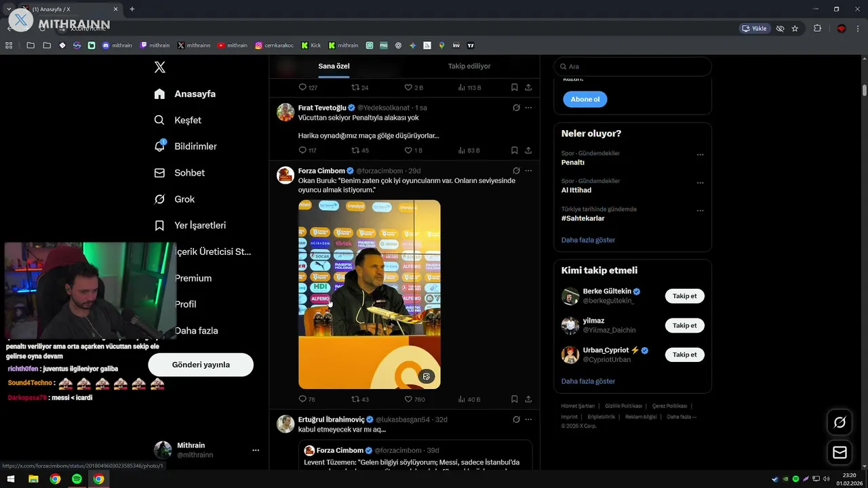This screenshot has height=488, width=868.
Task: Click Hizmet Şartları footer link
Action: coord(578,406)
